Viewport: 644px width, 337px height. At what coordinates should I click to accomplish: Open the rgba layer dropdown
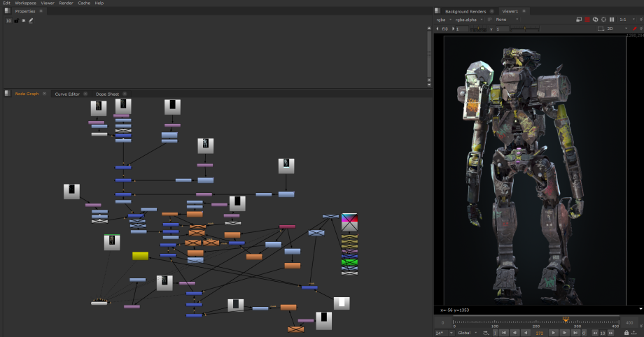tap(444, 20)
